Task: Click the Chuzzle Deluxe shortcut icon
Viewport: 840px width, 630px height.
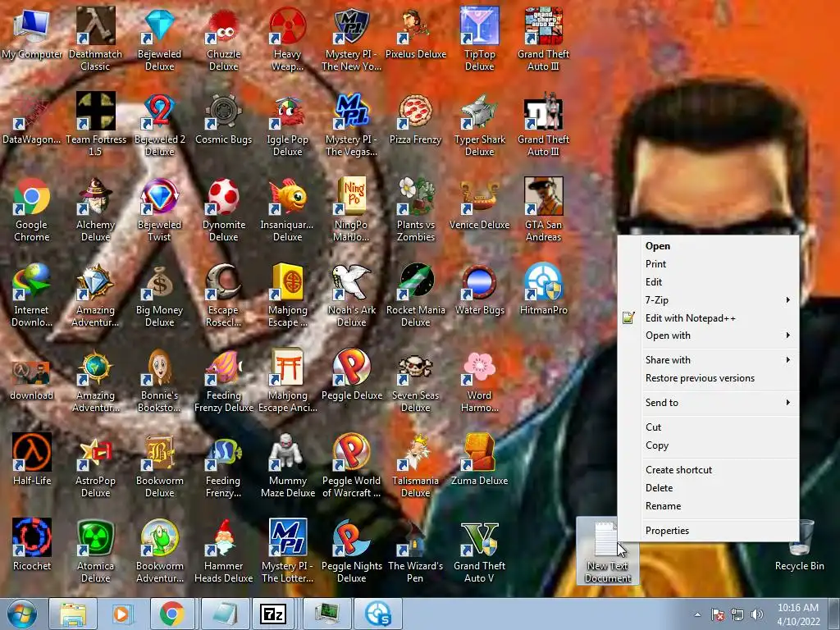Action: [223, 39]
